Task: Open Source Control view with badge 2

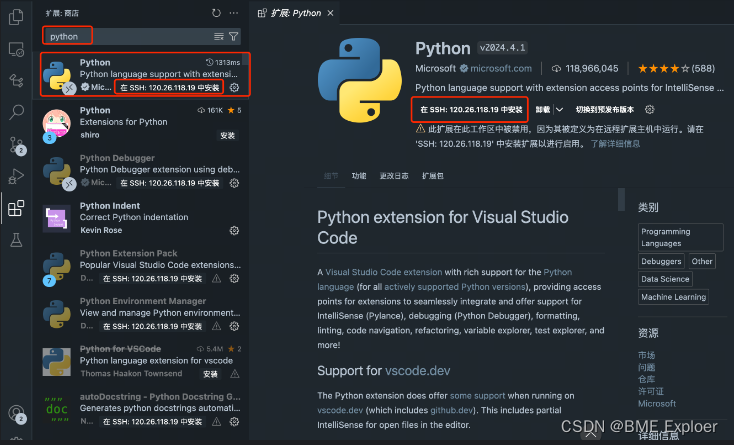Action: click(17, 145)
